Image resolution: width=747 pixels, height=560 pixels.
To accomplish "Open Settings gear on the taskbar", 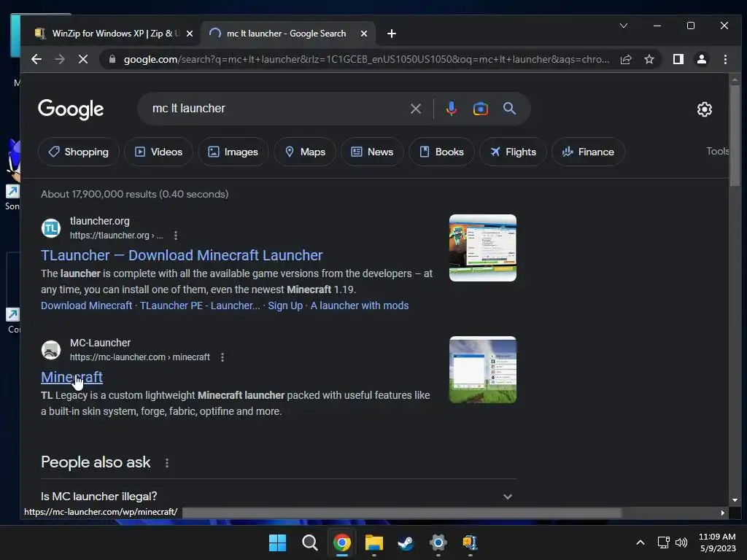I will coord(438,542).
